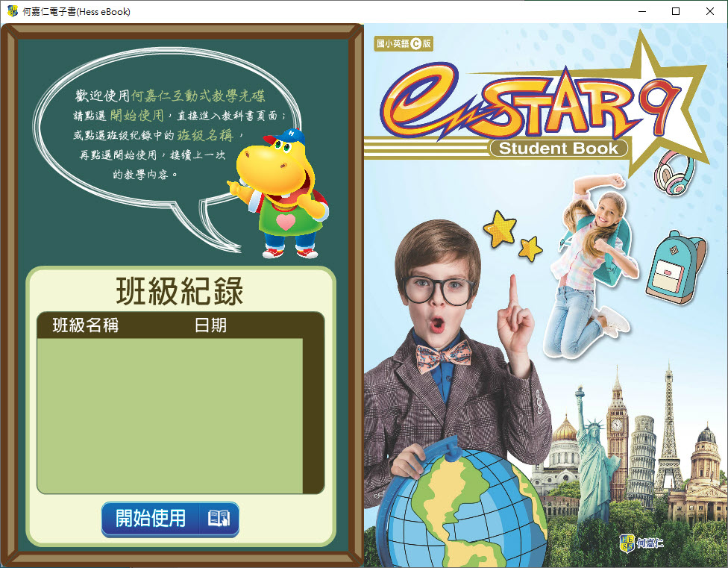Image resolution: width=728 pixels, height=568 pixels.
Task: Select the 班級名稱 column header
Action: pyautogui.click(x=85, y=325)
